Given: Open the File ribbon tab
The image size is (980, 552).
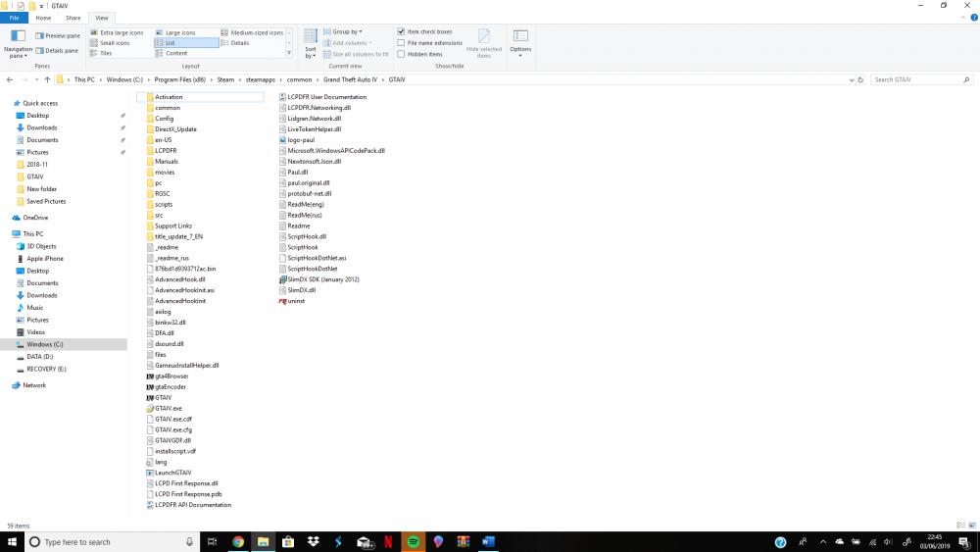Looking at the screenshot, I should [14, 18].
